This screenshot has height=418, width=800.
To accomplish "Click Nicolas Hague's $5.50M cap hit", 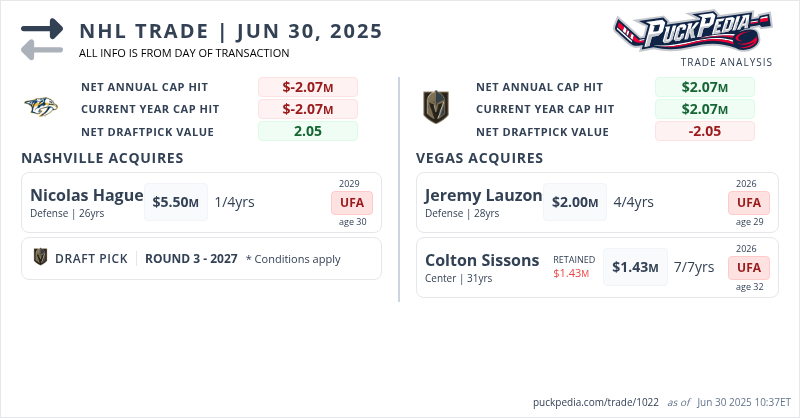I will tap(176, 202).
